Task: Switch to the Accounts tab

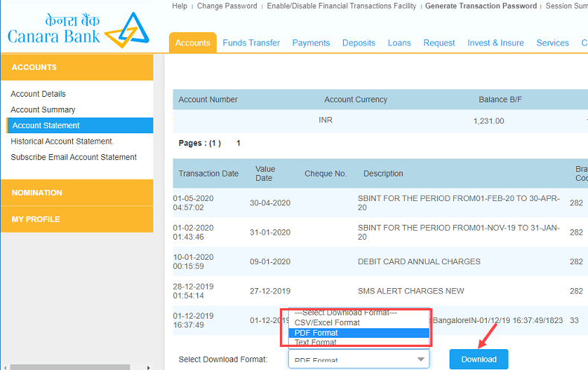Action: point(193,42)
